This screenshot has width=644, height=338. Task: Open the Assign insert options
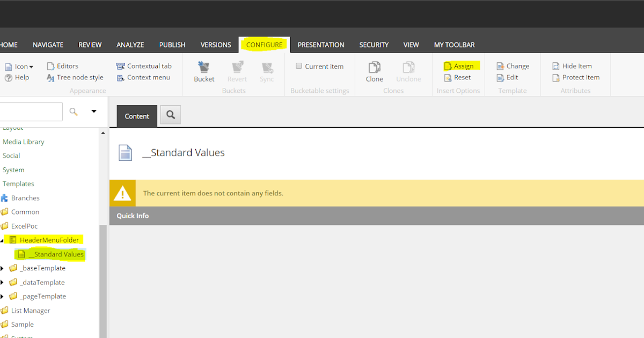pyautogui.click(x=460, y=65)
